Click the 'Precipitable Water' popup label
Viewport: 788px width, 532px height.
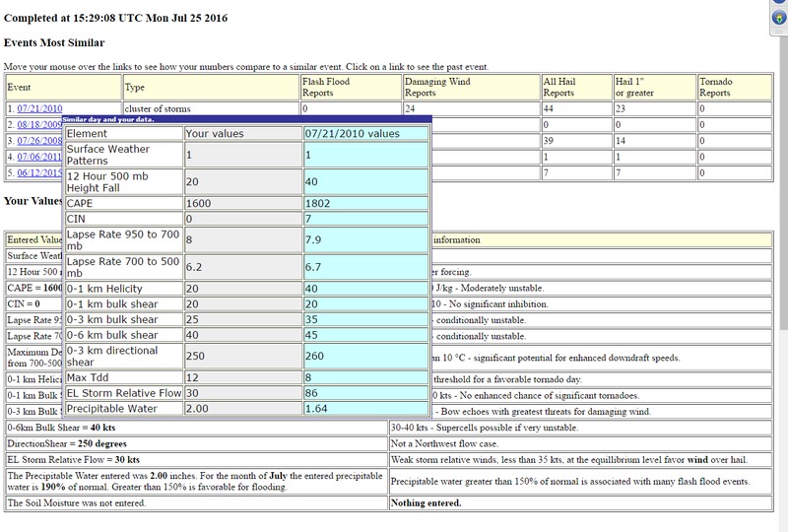(124, 409)
